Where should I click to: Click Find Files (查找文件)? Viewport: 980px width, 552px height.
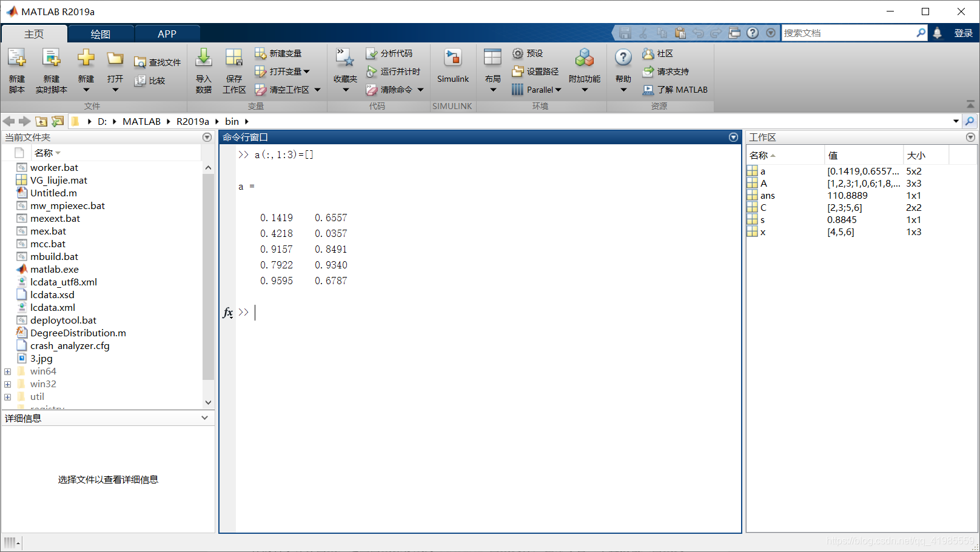point(158,62)
